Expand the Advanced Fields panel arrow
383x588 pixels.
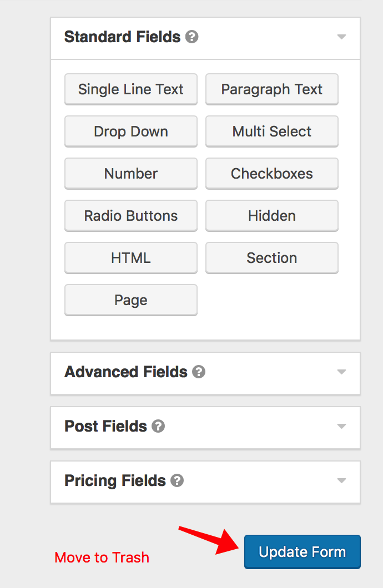[341, 372]
